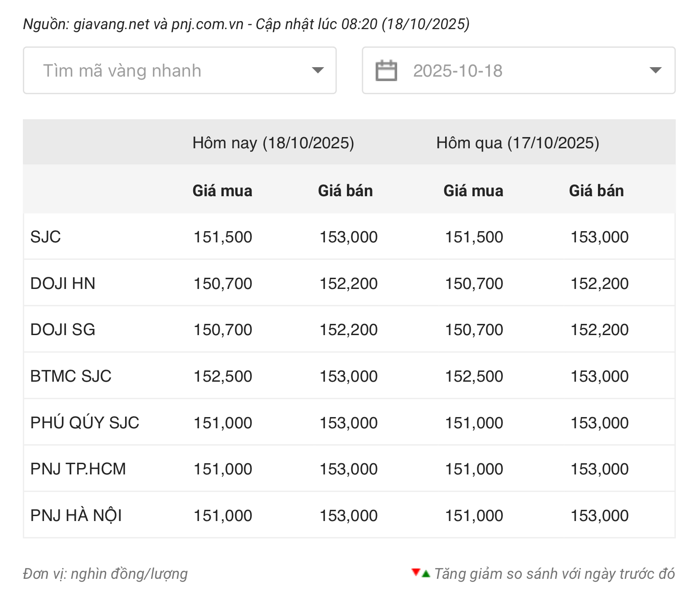693x616 pixels.
Task: Click the source text 'giavang.net và pnj.com.vn'
Action: pos(158,24)
